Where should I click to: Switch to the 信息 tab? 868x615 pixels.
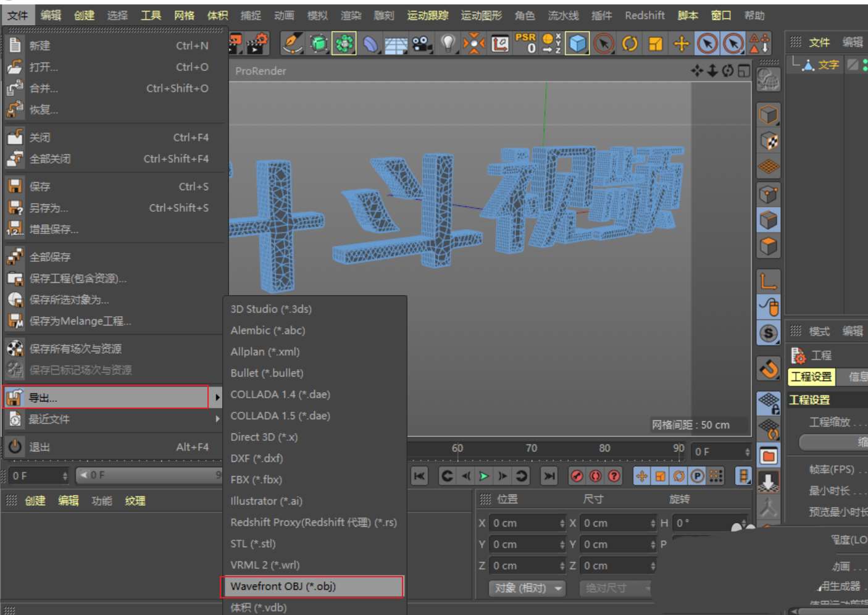(x=858, y=377)
